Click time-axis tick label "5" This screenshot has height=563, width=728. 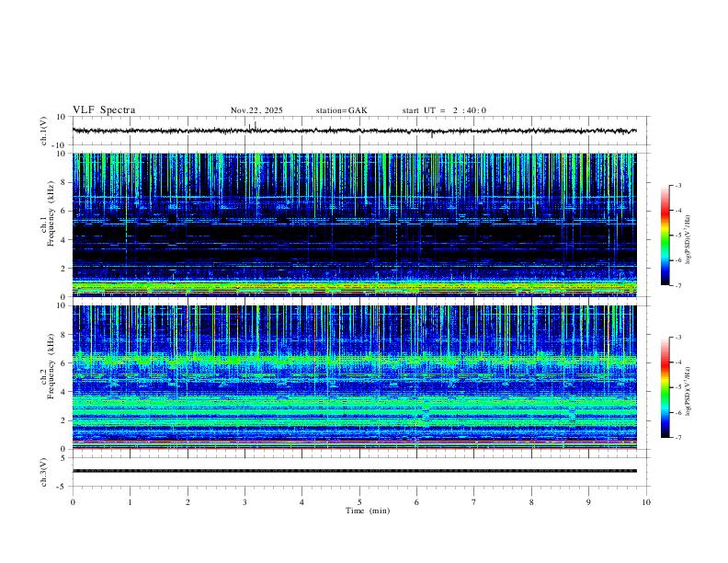pyautogui.click(x=359, y=502)
